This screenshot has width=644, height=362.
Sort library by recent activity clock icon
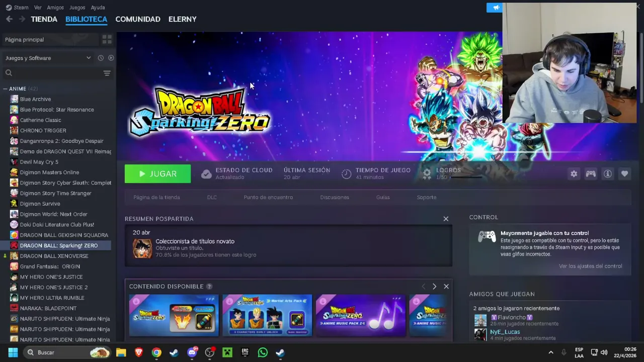101,58
